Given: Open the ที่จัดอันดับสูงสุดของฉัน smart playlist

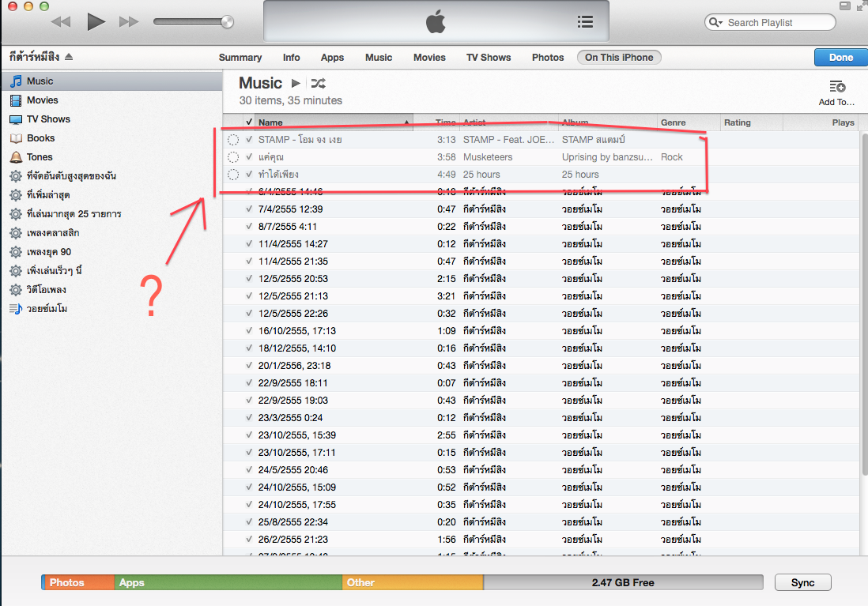Looking at the screenshot, I should [x=111, y=176].
